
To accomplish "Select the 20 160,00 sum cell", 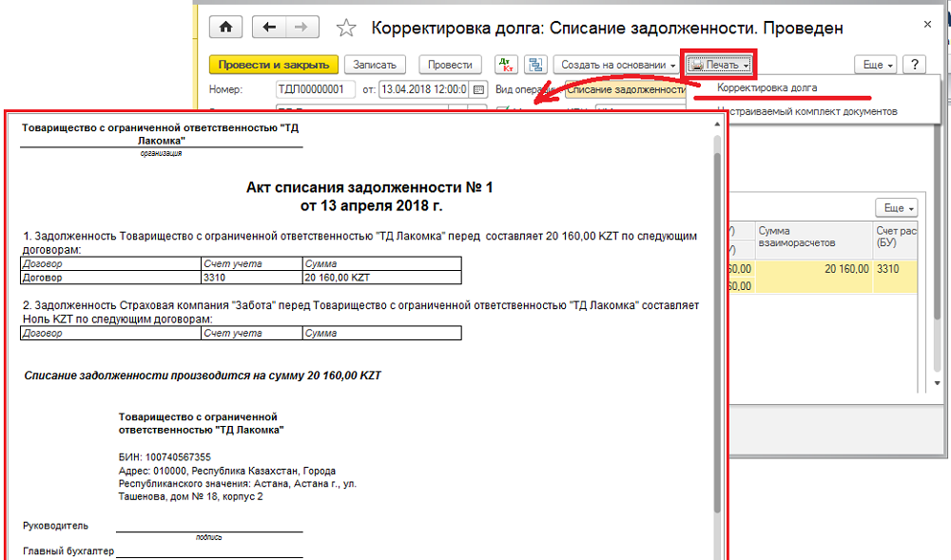I will [815, 269].
